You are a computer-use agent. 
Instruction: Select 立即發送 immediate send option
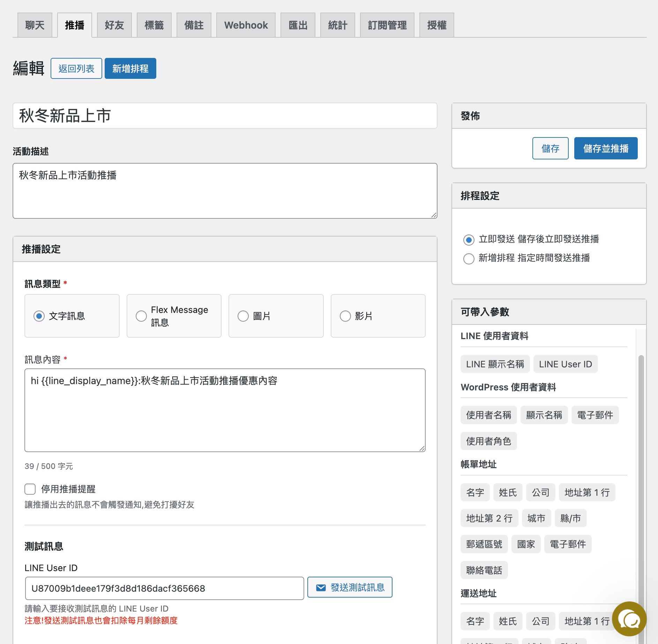tap(469, 240)
